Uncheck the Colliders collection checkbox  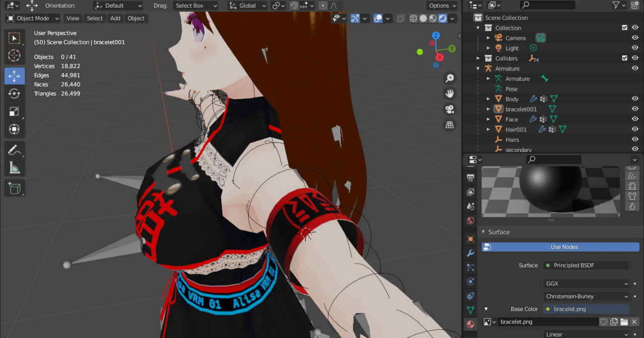tap(624, 58)
